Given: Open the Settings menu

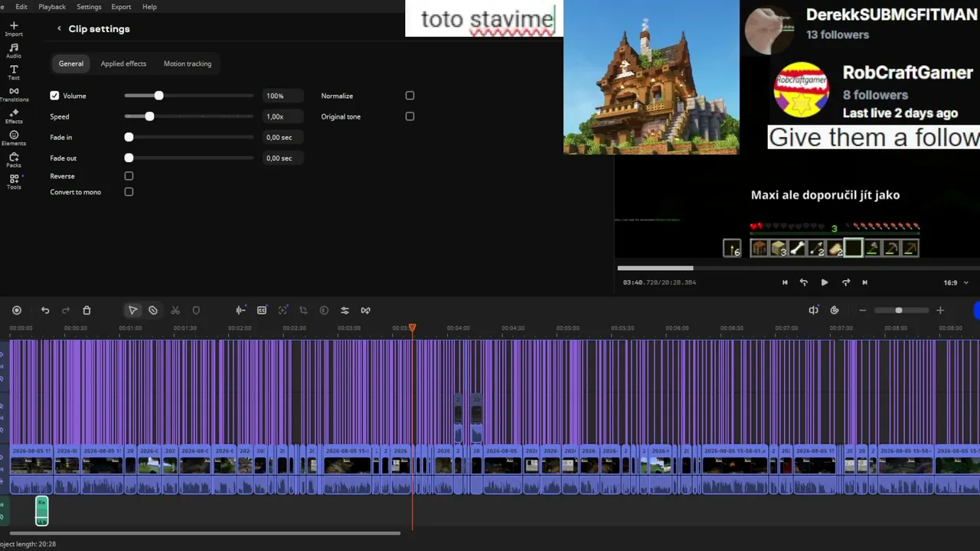Looking at the screenshot, I should click(89, 7).
